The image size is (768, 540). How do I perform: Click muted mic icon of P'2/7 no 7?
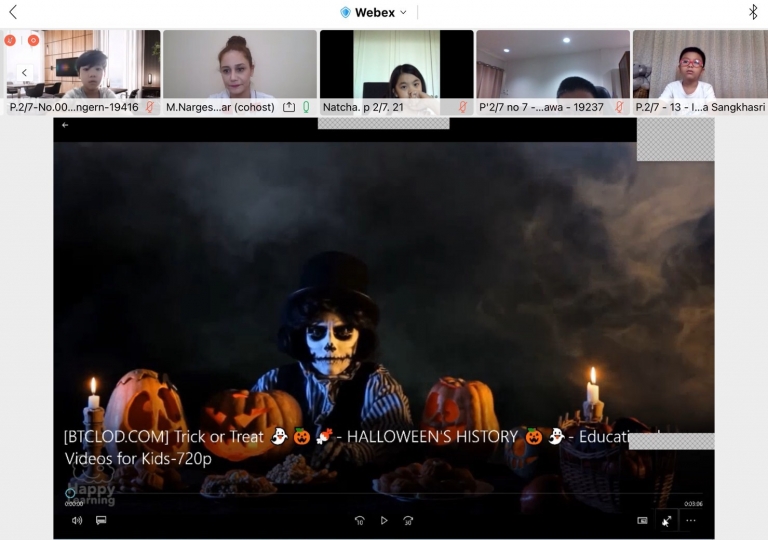coord(619,107)
